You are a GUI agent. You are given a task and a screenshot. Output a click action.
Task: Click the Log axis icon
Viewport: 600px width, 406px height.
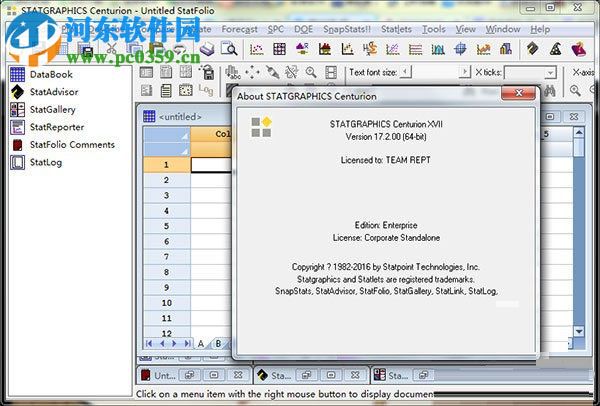coord(205,90)
